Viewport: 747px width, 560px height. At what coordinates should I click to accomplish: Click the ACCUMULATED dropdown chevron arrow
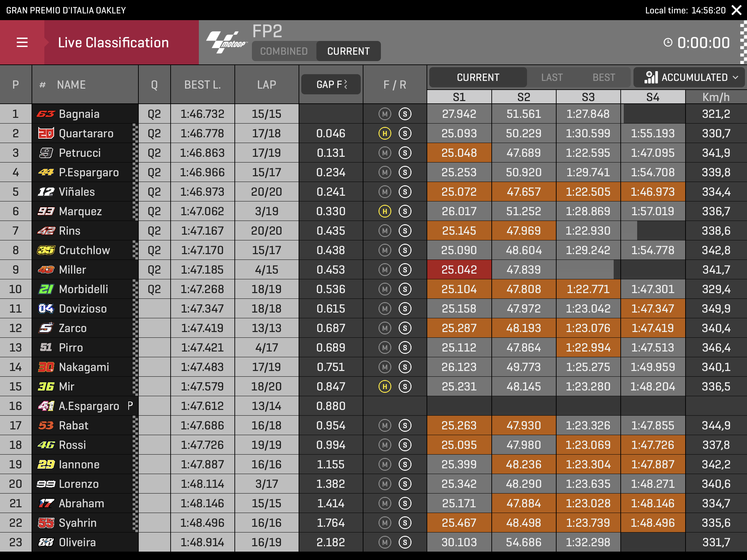(736, 77)
